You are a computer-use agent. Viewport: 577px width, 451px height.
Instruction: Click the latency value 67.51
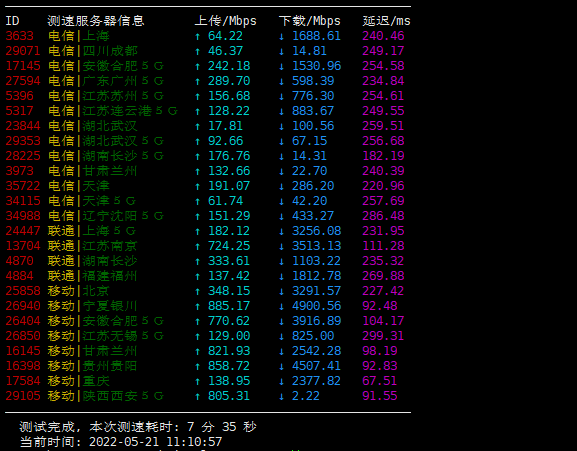(x=379, y=381)
